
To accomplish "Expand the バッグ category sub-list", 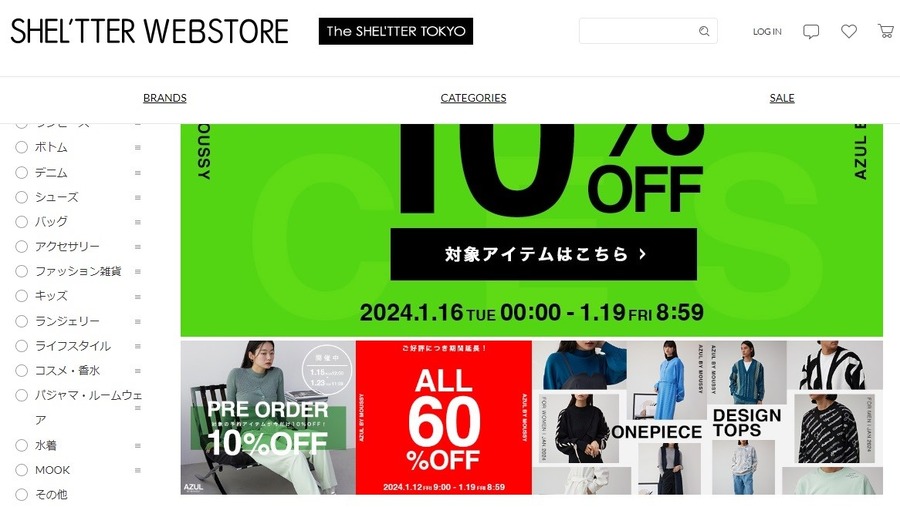I will (138, 222).
